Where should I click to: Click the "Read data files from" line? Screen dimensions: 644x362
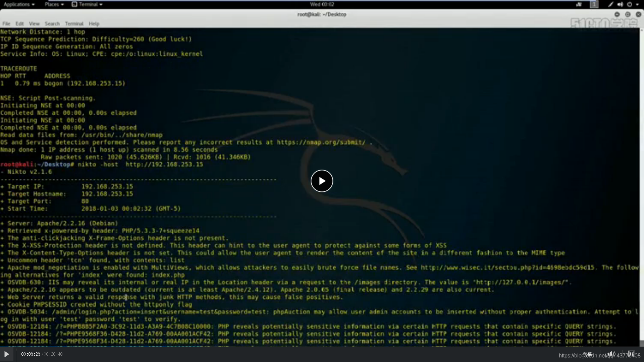click(x=82, y=135)
